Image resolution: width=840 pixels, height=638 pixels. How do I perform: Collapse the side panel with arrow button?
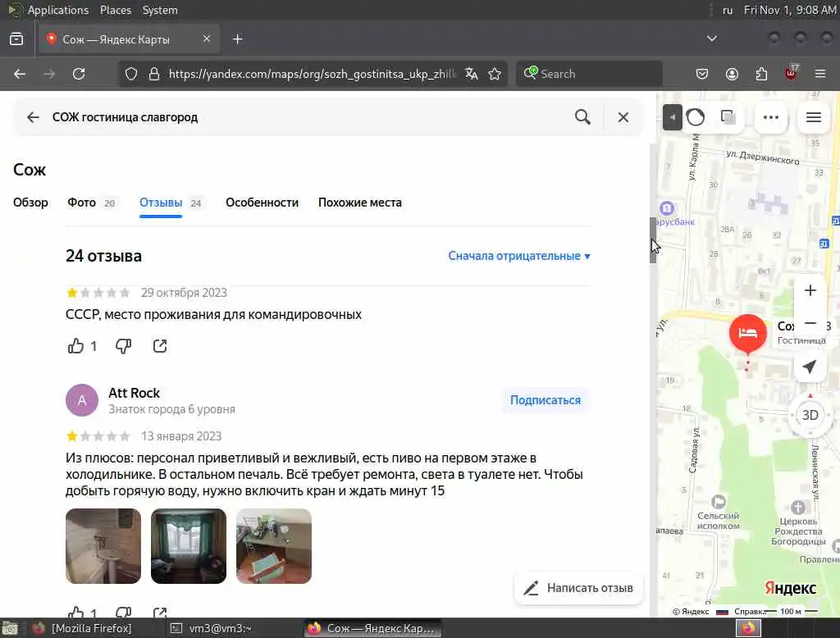673,117
